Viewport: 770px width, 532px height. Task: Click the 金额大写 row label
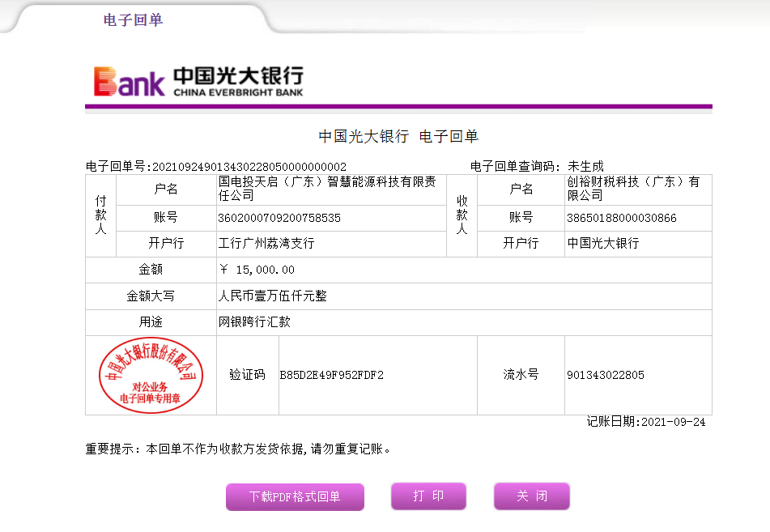151,296
